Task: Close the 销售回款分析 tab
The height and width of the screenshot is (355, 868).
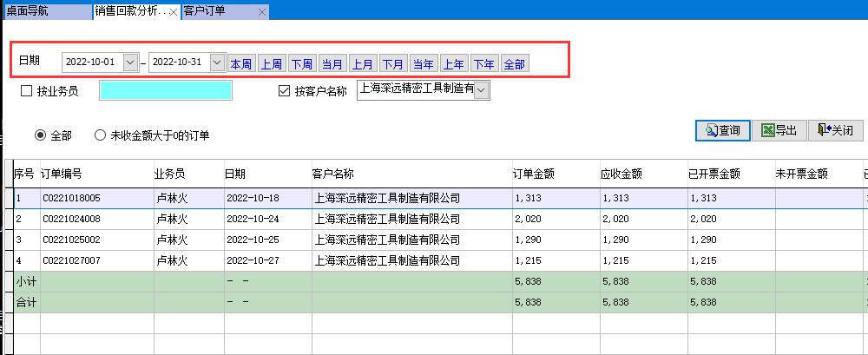Action: pos(173,12)
